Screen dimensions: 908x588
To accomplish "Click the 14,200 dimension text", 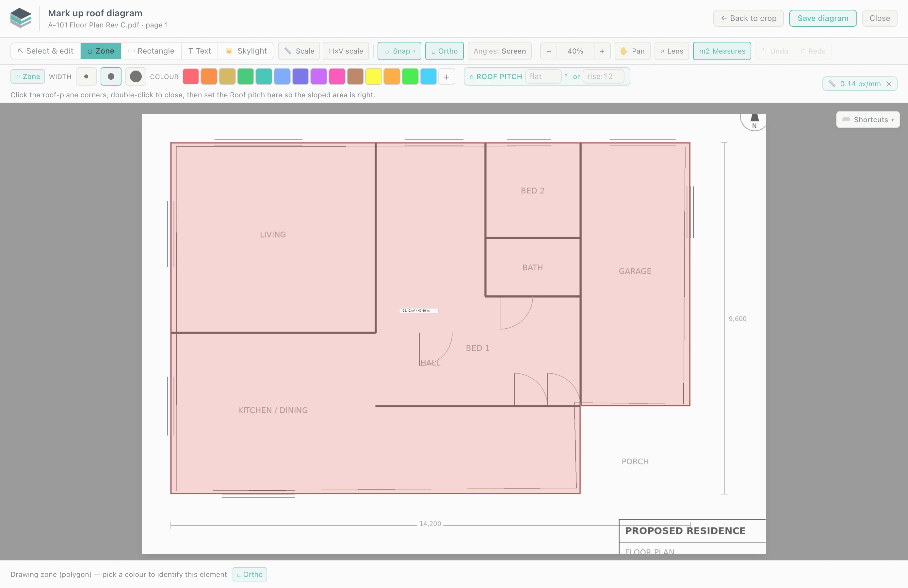I will (x=430, y=524).
